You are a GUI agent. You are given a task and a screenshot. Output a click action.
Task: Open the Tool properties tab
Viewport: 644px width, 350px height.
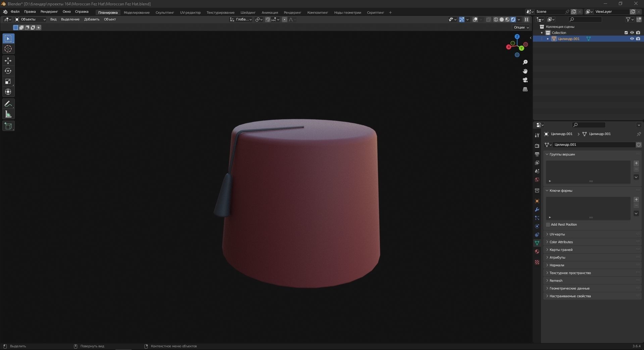point(537,135)
